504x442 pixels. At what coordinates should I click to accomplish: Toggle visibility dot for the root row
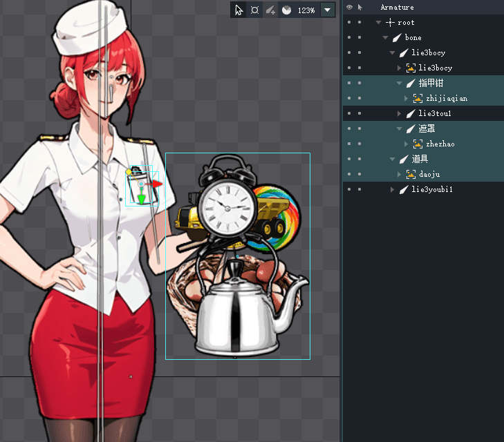coord(349,23)
